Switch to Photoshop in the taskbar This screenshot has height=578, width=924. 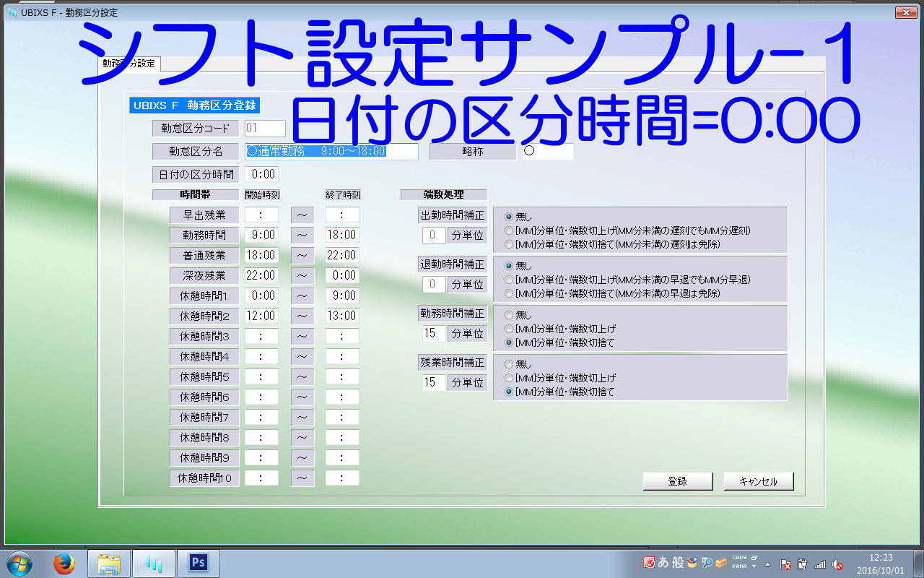[x=197, y=564]
